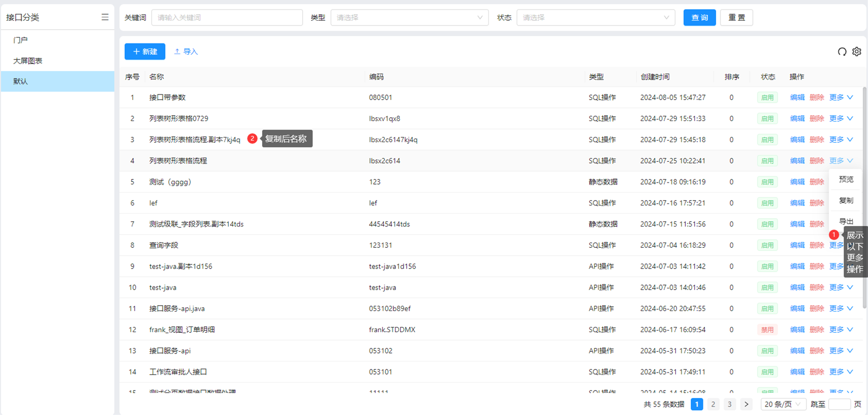
Task: Go to next page arrow
Action: [x=746, y=404]
